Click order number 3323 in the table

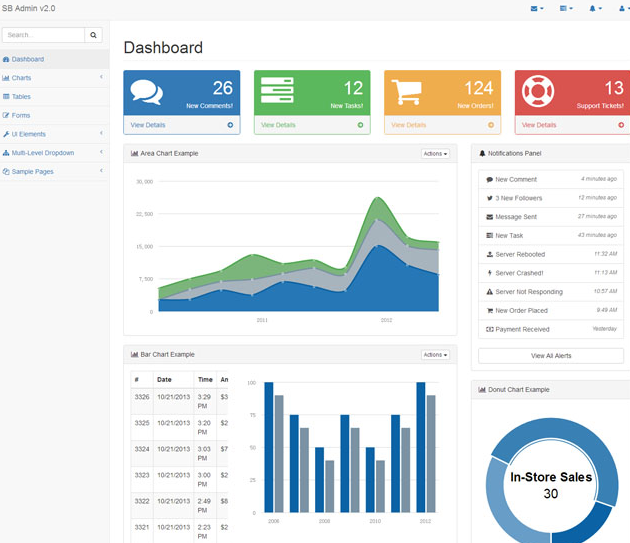click(x=142, y=475)
